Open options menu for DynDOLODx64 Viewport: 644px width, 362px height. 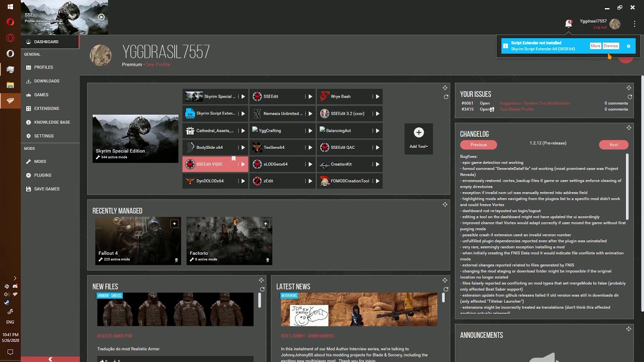click(x=238, y=181)
